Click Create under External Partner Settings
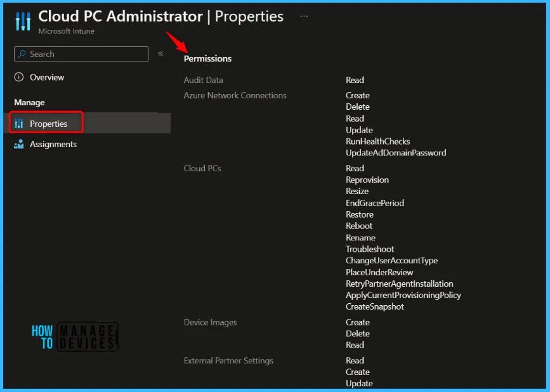Screen dimensions: 550x392 358,372
